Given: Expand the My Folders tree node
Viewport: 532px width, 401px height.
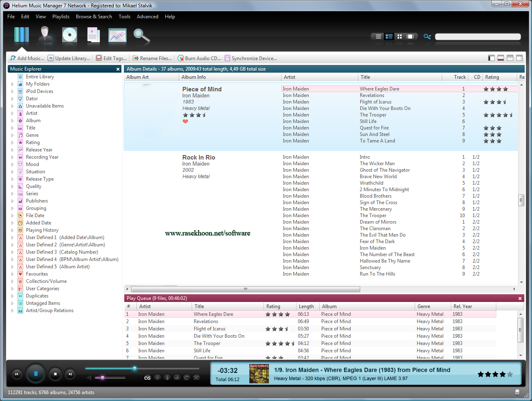Looking at the screenshot, I should (x=12, y=84).
